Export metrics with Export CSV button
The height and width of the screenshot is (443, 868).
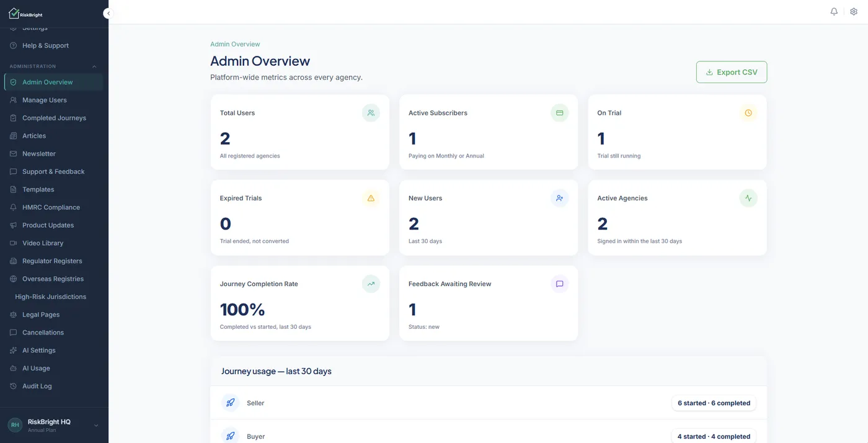732,72
